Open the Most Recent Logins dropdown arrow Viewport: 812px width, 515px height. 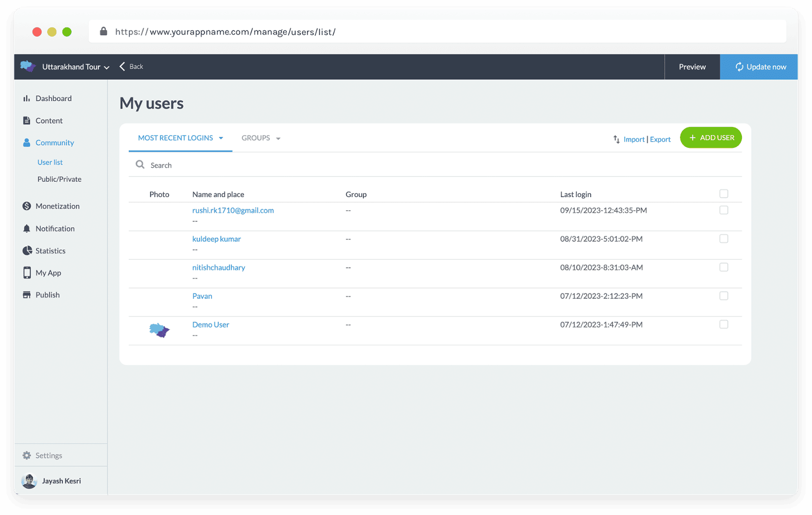(x=221, y=138)
